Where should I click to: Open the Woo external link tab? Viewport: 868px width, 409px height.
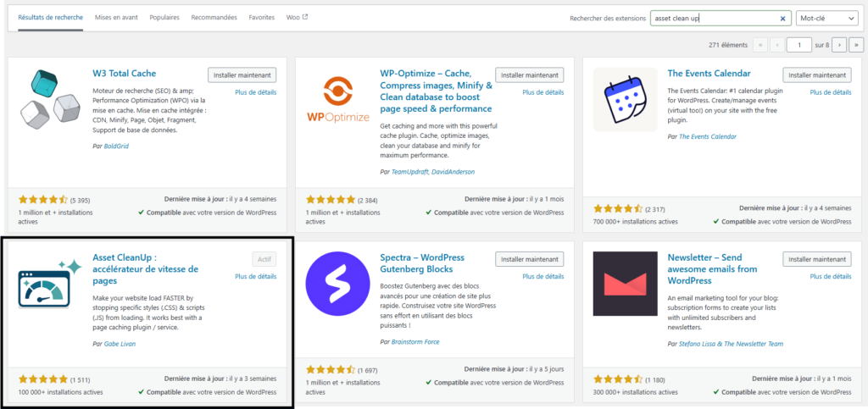297,17
